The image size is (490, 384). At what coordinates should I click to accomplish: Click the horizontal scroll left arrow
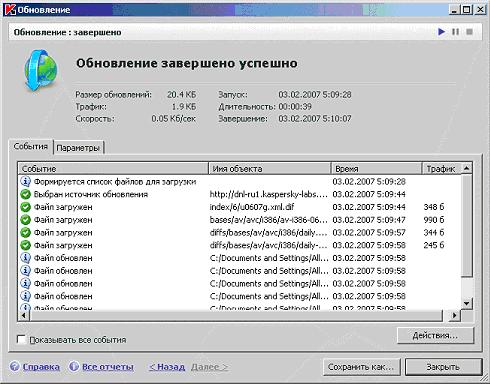point(24,315)
